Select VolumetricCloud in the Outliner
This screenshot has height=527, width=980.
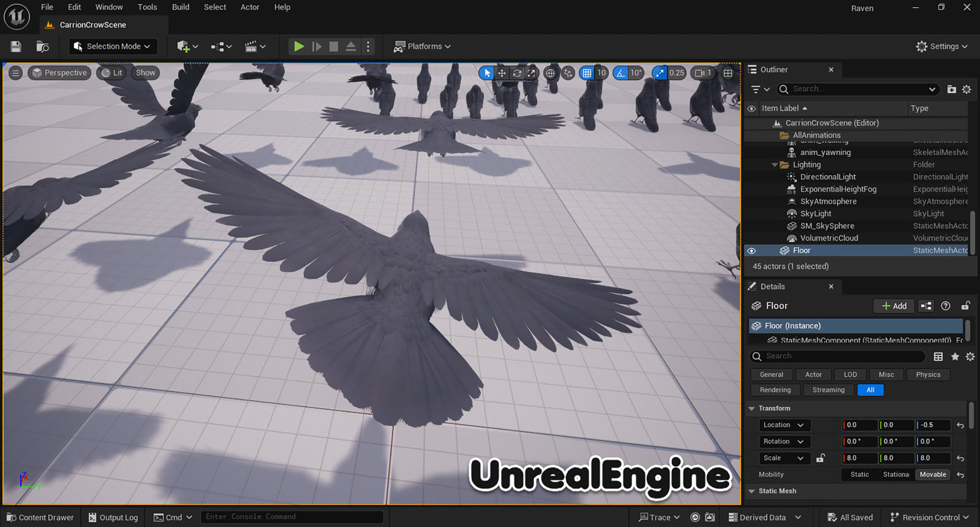(x=829, y=238)
